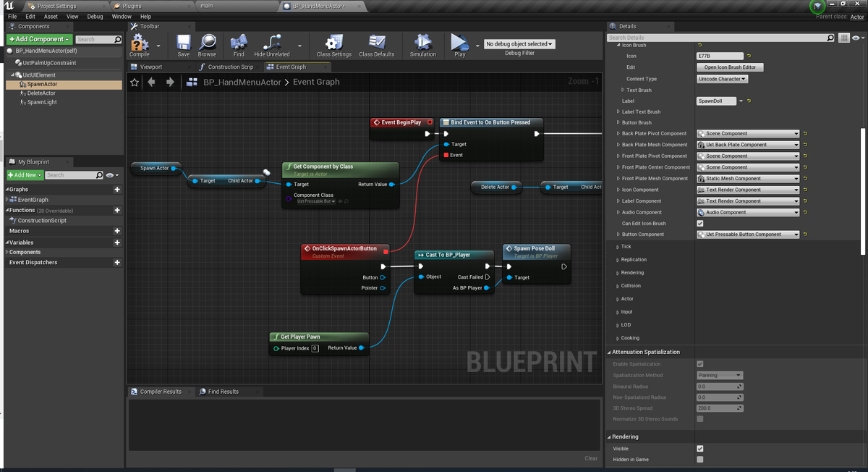Browse to asset in Content Browser
The image size is (868, 472).
207,46
